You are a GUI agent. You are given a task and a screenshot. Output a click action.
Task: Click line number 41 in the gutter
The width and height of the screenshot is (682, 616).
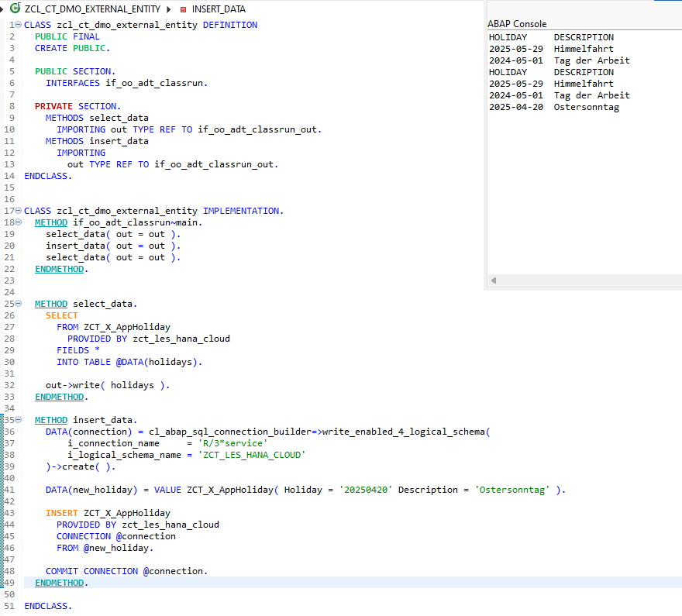point(9,490)
